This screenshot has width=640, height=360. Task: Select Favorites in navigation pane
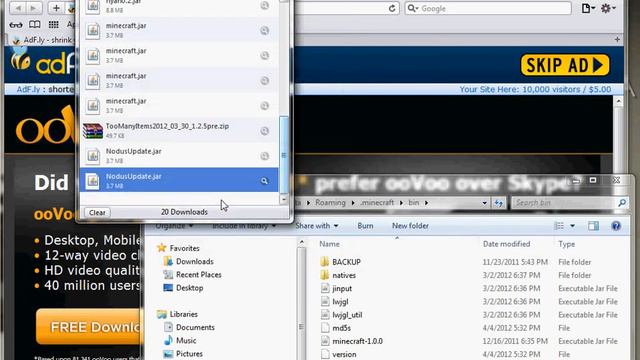[x=184, y=248]
